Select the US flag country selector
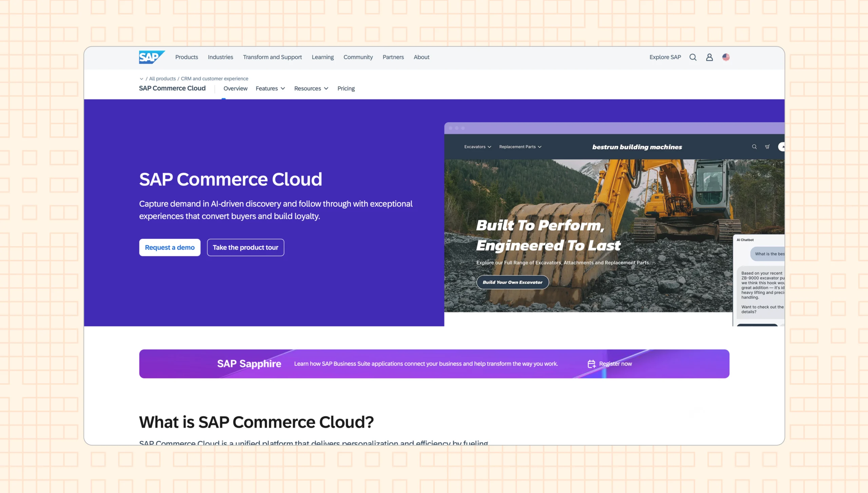 tap(726, 57)
